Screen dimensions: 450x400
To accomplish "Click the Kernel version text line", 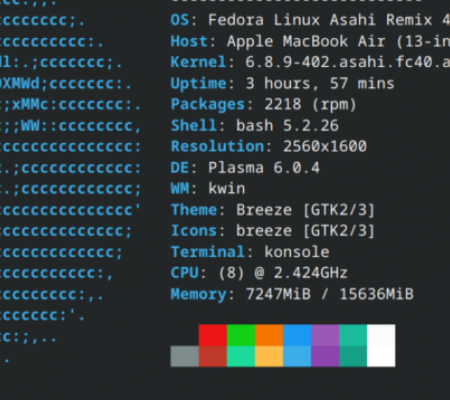I will [x=310, y=62].
